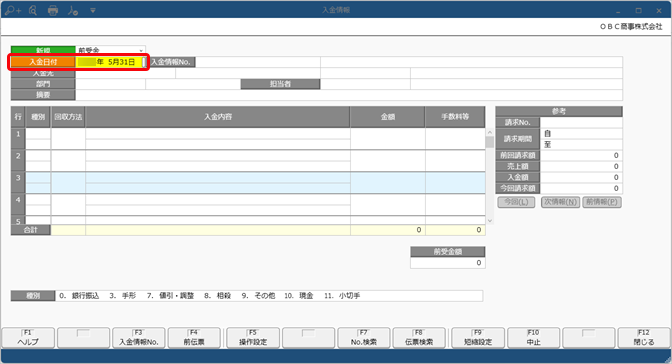Click the F8 伝票検索 button
The width and height of the screenshot is (672, 364).
point(419,338)
